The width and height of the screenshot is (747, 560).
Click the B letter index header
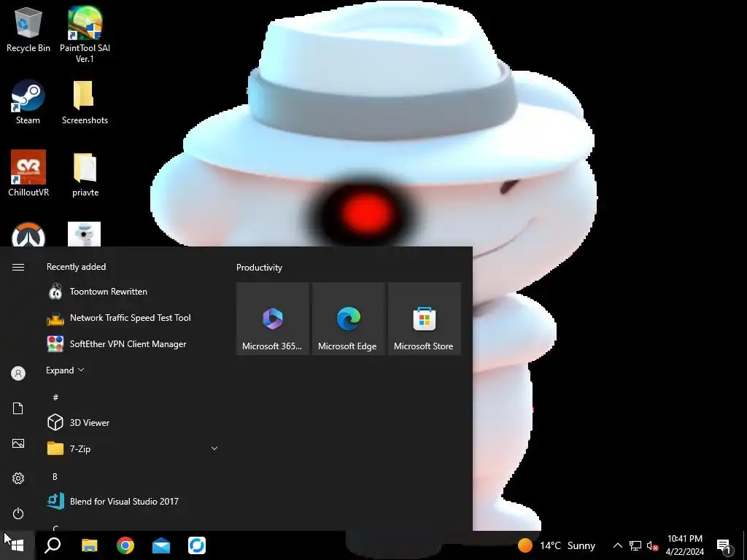click(x=55, y=477)
